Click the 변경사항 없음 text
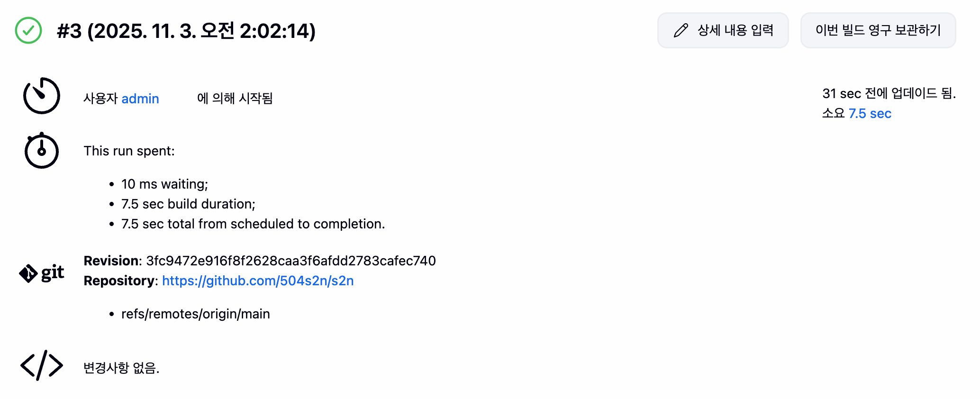This screenshot has width=980, height=399. [121, 368]
